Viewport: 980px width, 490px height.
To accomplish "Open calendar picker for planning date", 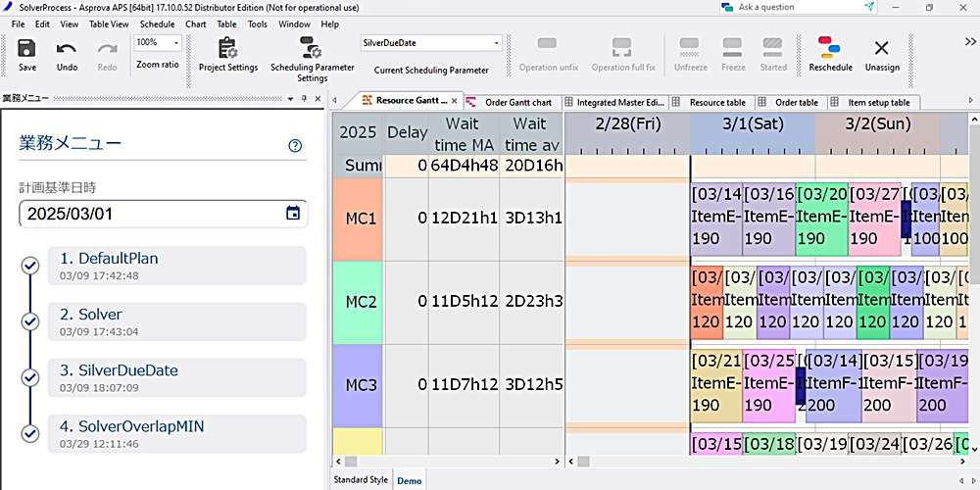I will [x=293, y=214].
